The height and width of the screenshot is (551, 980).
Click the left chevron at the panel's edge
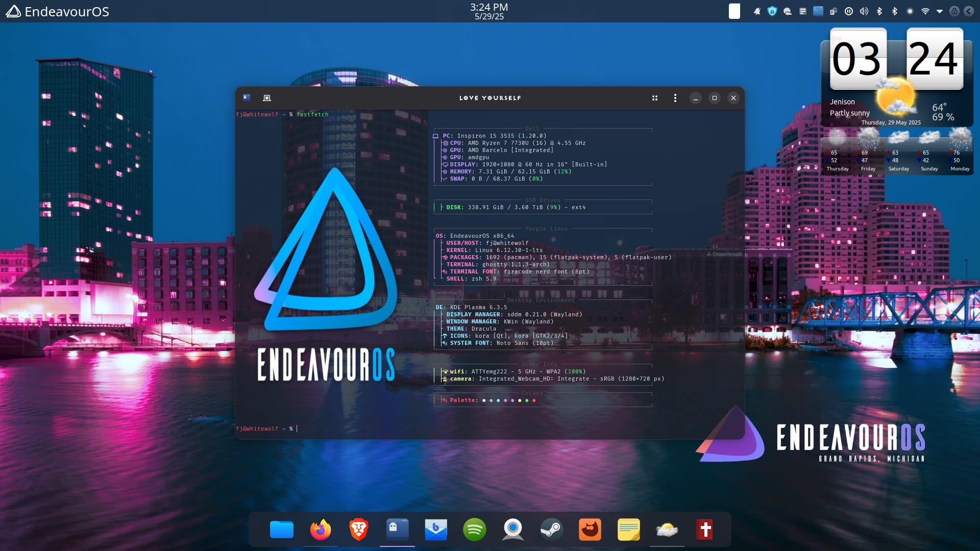pyautogui.click(x=969, y=11)
